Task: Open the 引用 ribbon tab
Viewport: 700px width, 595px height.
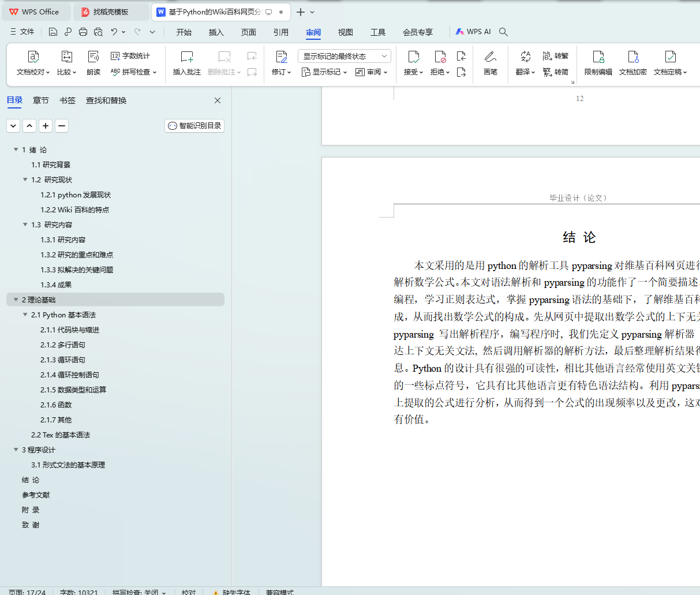Action: click(x=281, y=32)
